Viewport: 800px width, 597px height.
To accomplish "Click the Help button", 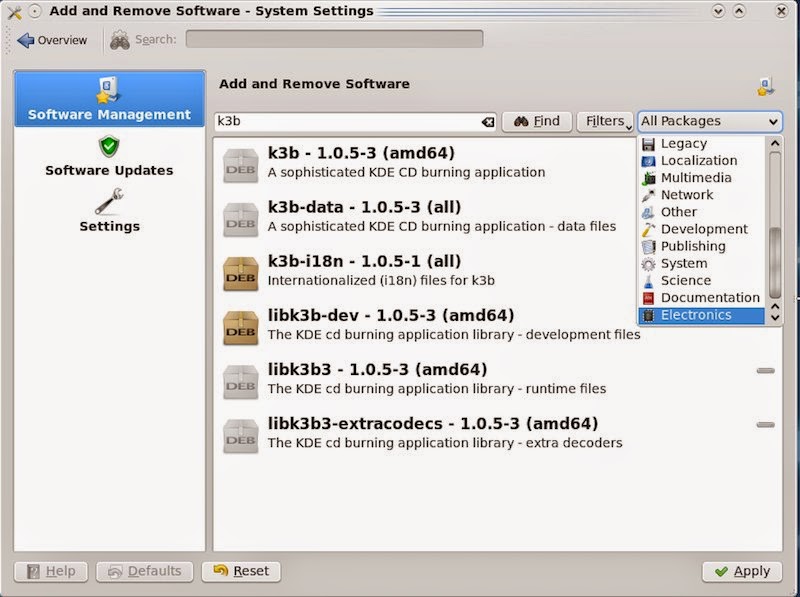I will click(x=51, y=571).
